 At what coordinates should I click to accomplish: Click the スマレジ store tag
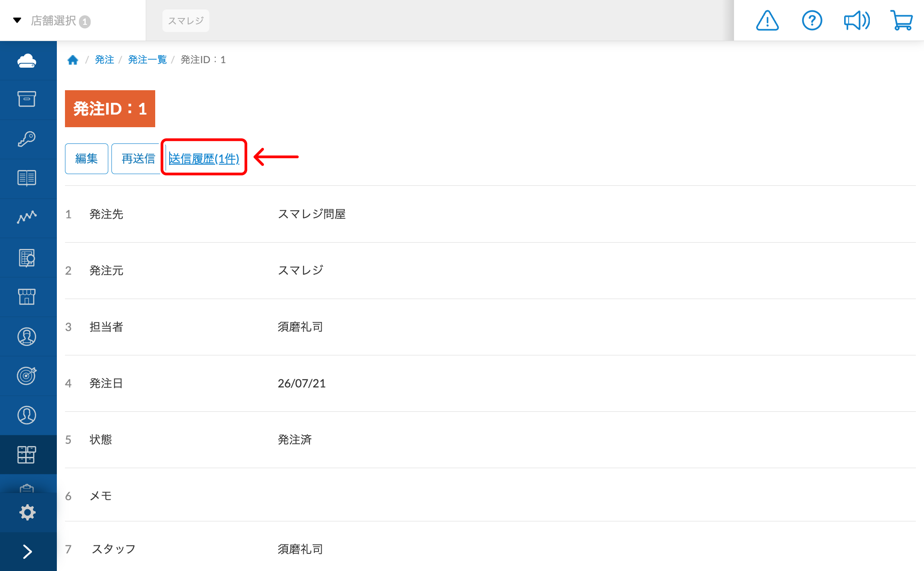186,21
